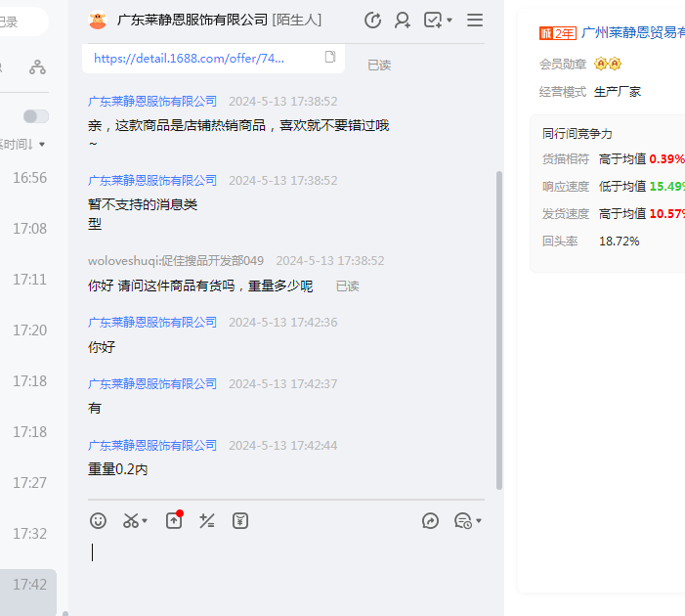Screen dimensions: 685x616
Task: Add contact with person-plus icon
Action: point(403,21)
